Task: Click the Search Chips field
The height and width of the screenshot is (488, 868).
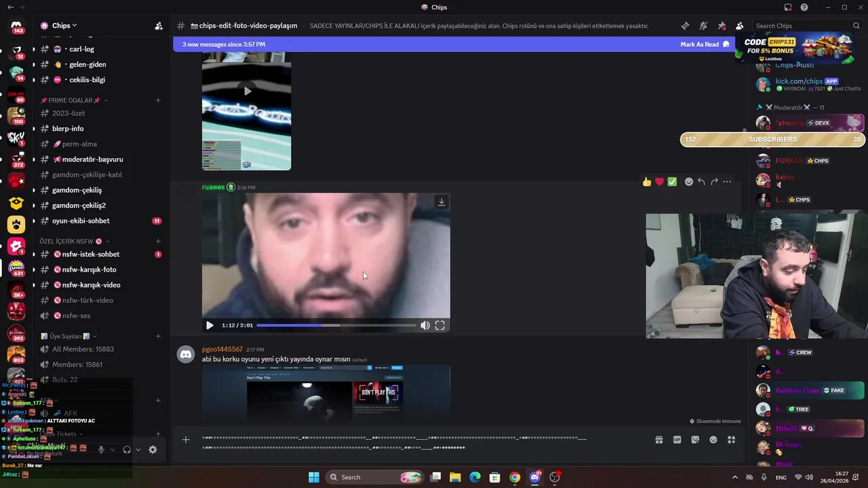Action: tap(807, 26)
